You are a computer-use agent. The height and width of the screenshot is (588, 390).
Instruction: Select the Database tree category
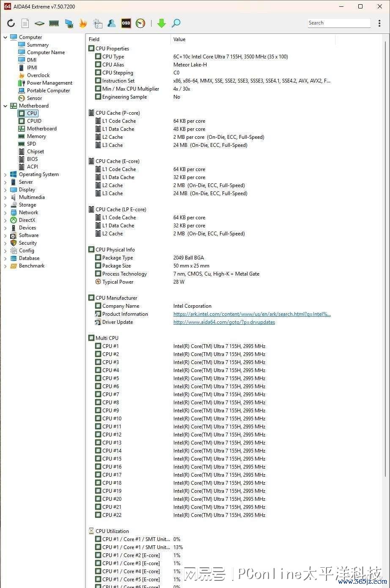[x=29, y=258]
